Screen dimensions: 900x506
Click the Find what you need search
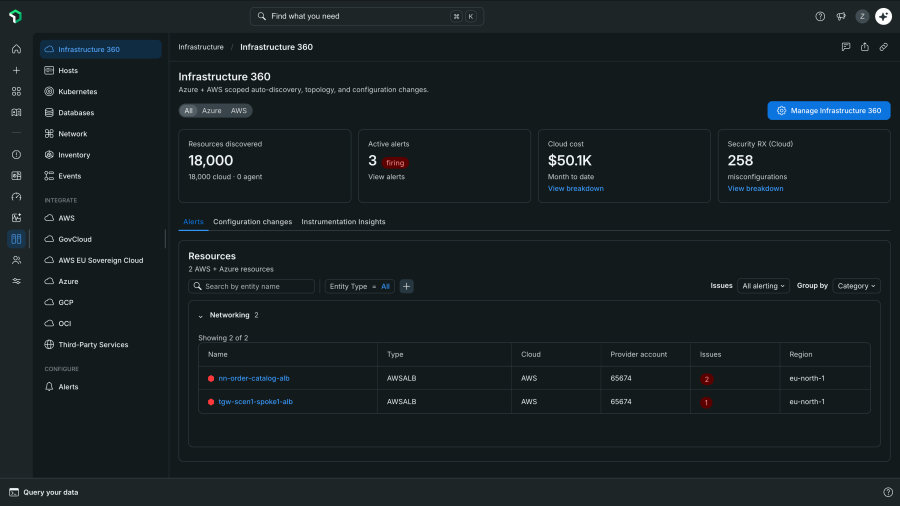[x=367, y=16]
